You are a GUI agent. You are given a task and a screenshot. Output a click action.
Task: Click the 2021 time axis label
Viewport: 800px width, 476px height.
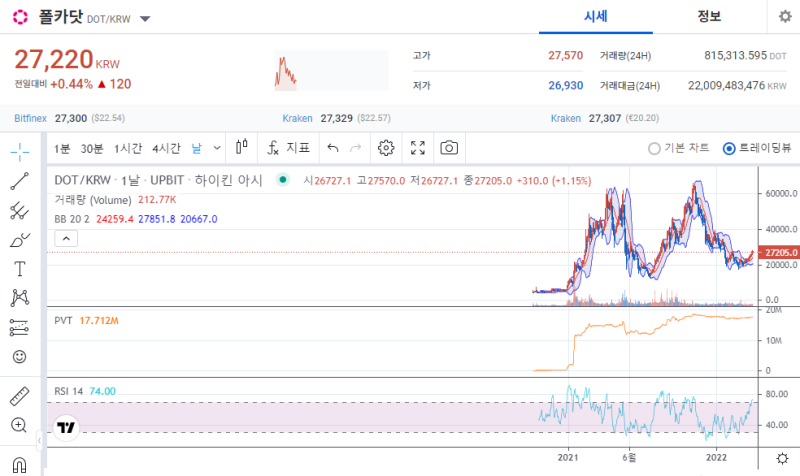pos(568,458)
